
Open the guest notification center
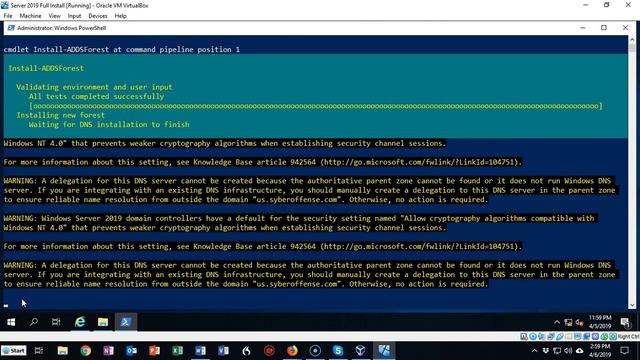625,322
